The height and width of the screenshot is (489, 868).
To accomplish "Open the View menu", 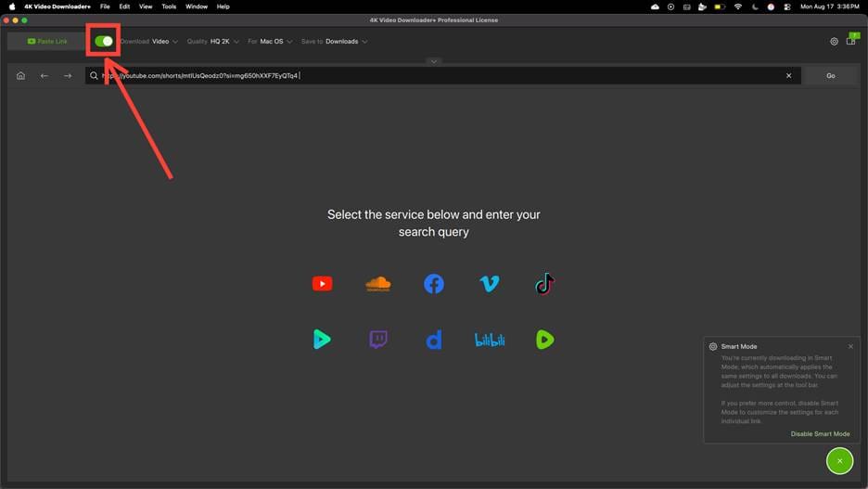I will [x=146, y=6].
